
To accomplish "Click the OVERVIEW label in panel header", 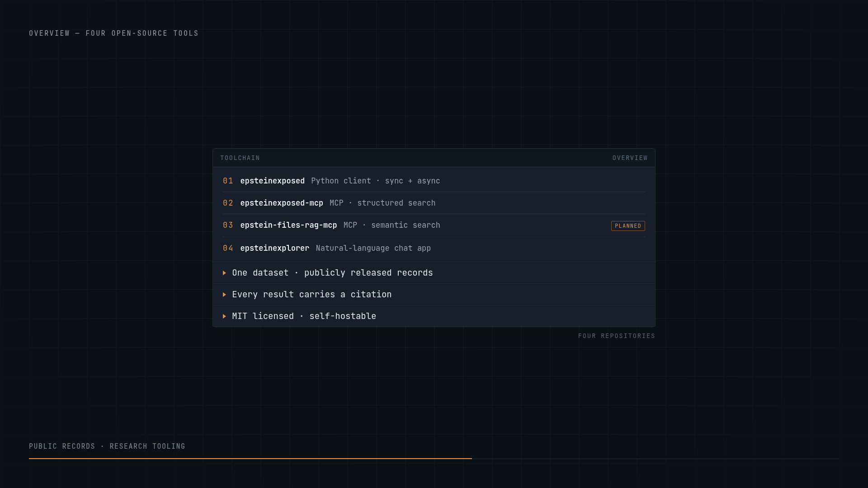I will click(630, 158).
